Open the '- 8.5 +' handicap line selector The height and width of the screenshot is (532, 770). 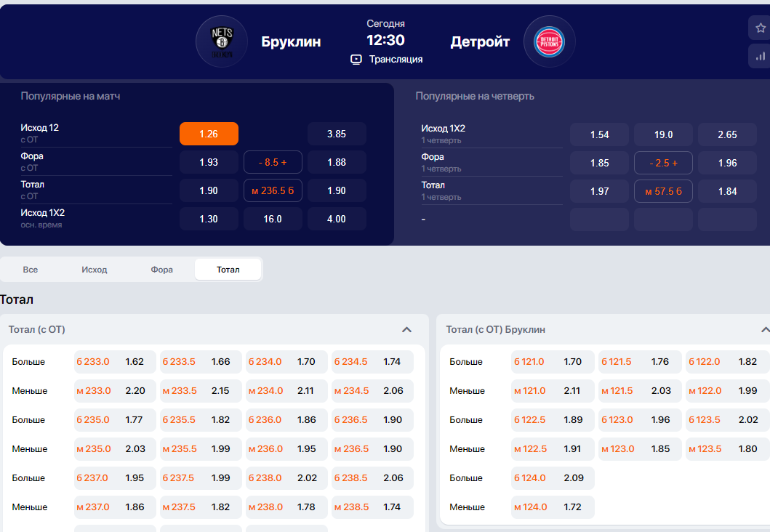[x=273, y=163]
